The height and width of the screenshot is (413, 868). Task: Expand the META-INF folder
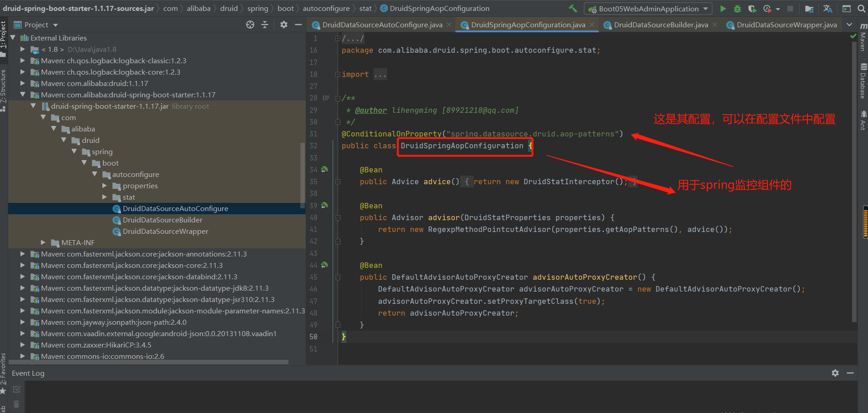click(x=43, y=242)
